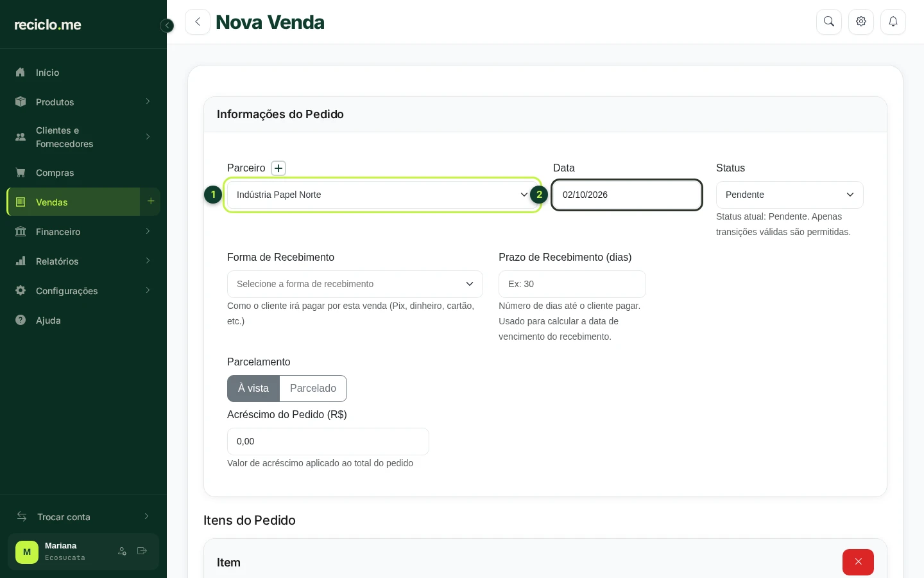The height and width of the screenshot is (578, 924).
Task: Click the Prazo de Recebimento days field
Action: click(572, 284)
